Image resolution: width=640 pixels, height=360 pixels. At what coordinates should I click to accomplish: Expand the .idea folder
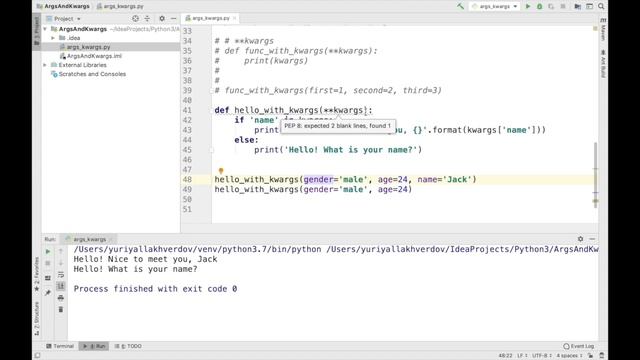(x=53, y=38)
